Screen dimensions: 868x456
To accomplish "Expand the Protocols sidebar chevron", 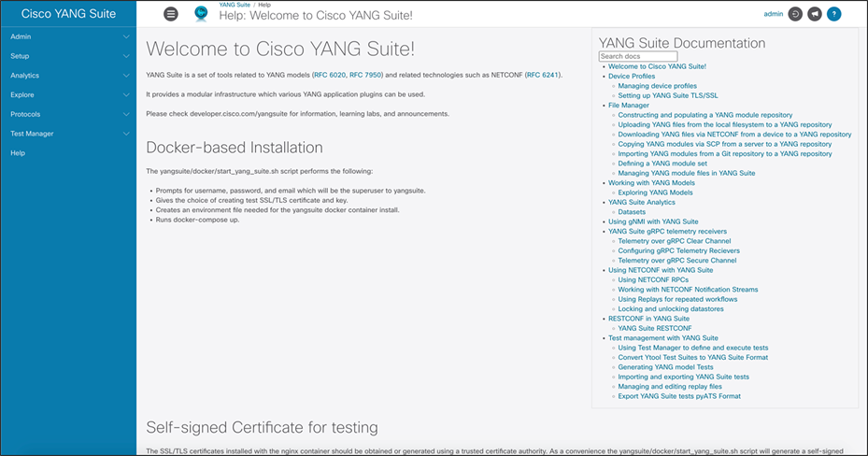I will 126,114.
